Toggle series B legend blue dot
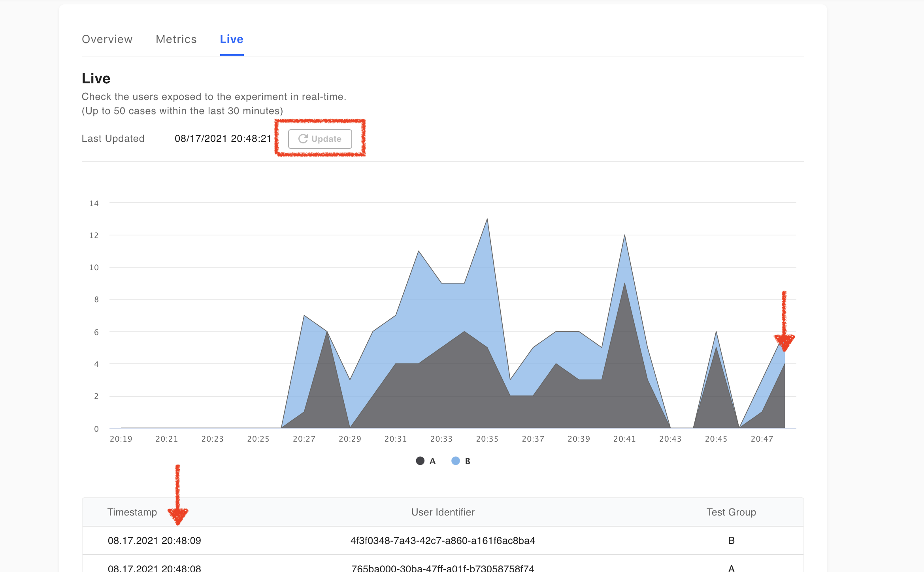Image resolution: width=924 pixels, height=572 pixels. (455, 461)
